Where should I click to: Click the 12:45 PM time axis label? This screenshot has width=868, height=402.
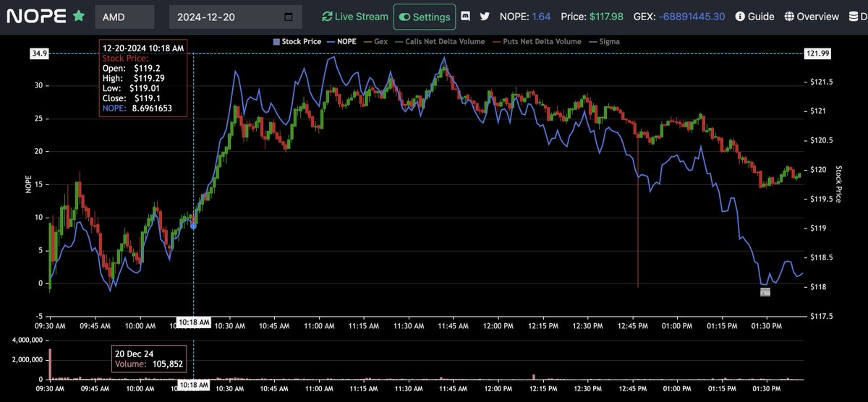pyautogui.click(x=633, y=327)
